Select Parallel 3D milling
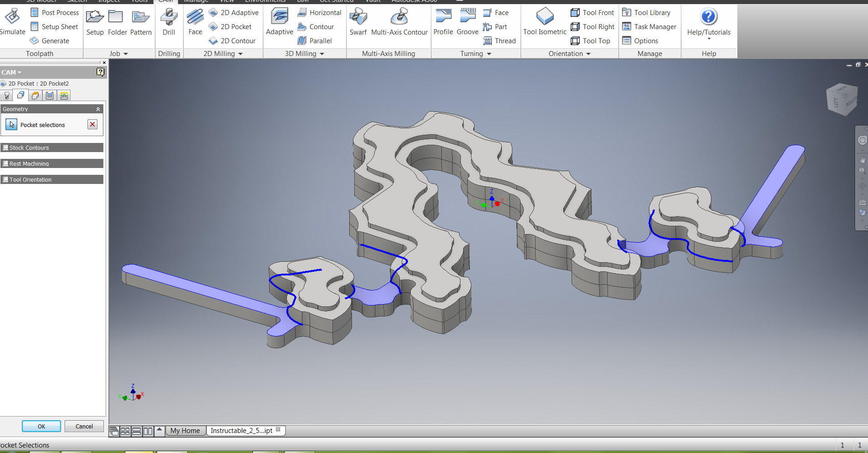Viewport: 868px width, 453px height. (315, 41)
